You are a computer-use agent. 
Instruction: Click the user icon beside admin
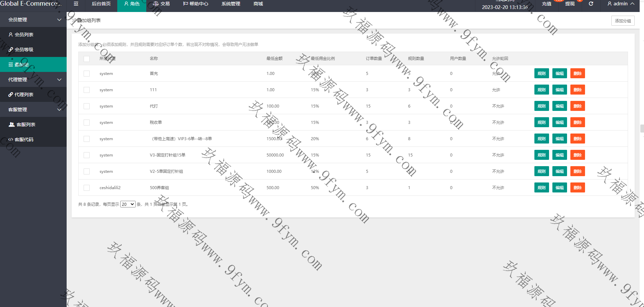(x=609, y=4)
